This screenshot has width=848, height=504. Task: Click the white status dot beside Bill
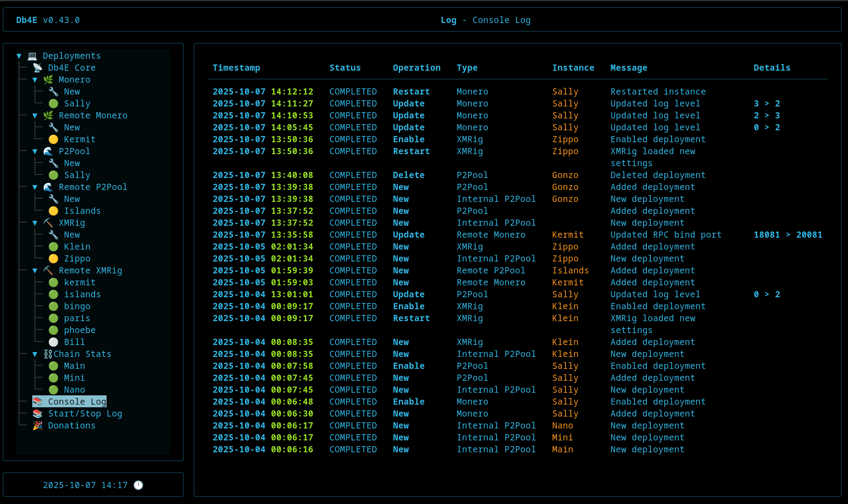click(x=53, y=342)
